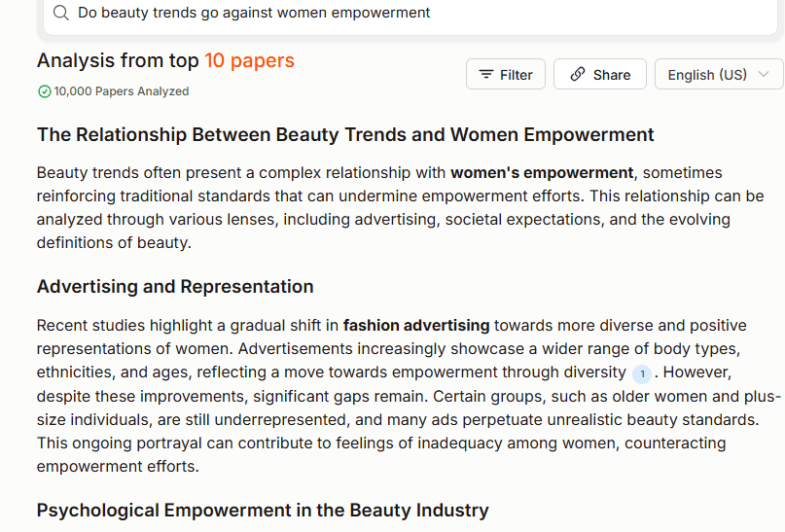Select the "10,000 Papers Analyzed" label

(122, 91)
